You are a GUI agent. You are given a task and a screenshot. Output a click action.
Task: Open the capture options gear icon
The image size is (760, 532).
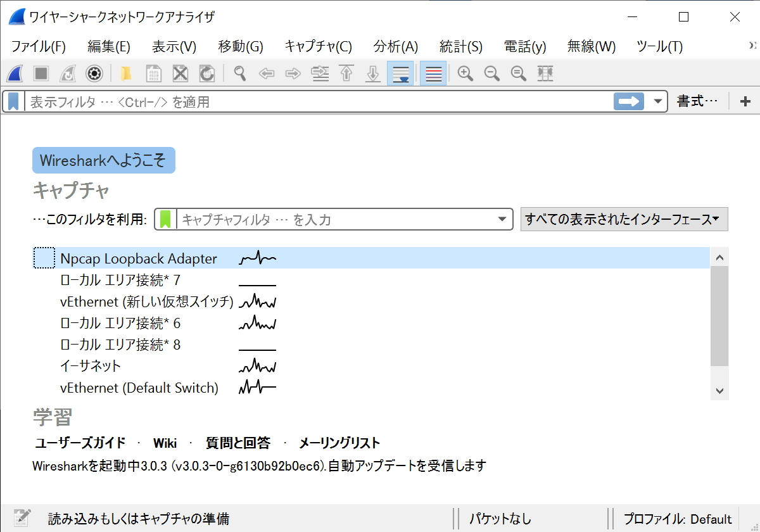[95, 73]
